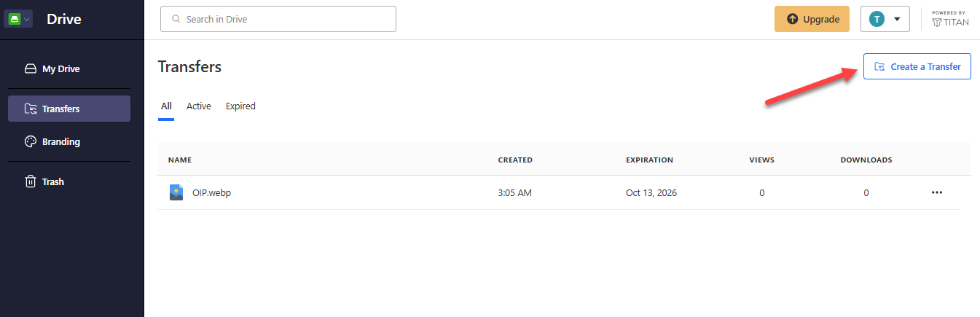Screen dimensions: 980x317
Task: Click the Upgrade button
Action: coord(812,20)
